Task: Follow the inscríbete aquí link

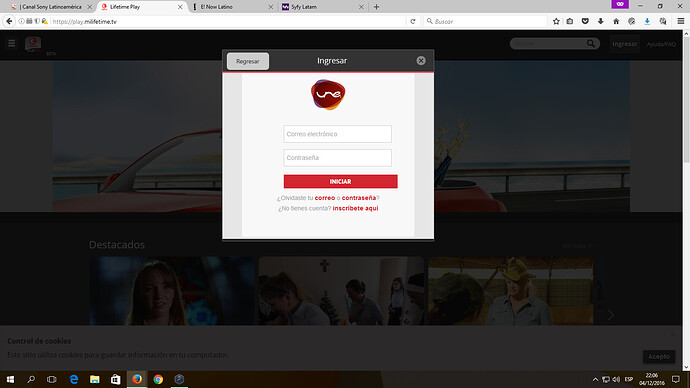Action: pos(355,208)
